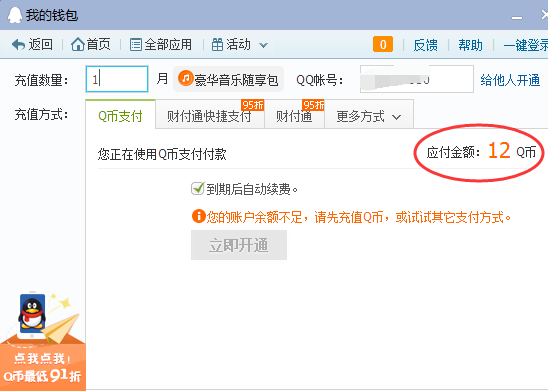Screen dimensions: 548x391
Task: Open the 反馈 link
Action: [425, 45]
